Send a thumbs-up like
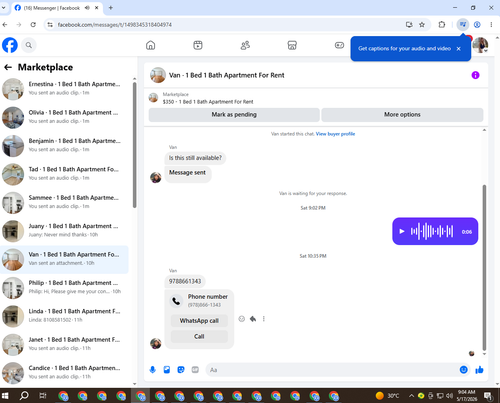The width and height of the screenshot is (500, 403). point(479,369)
